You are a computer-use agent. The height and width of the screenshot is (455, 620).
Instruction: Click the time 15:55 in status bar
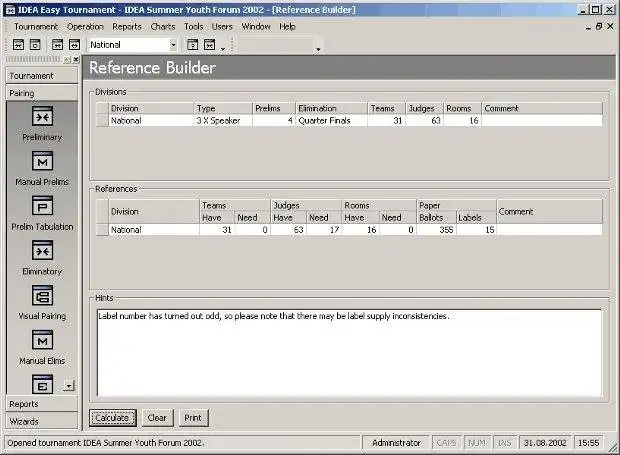[x=588, y=443]
